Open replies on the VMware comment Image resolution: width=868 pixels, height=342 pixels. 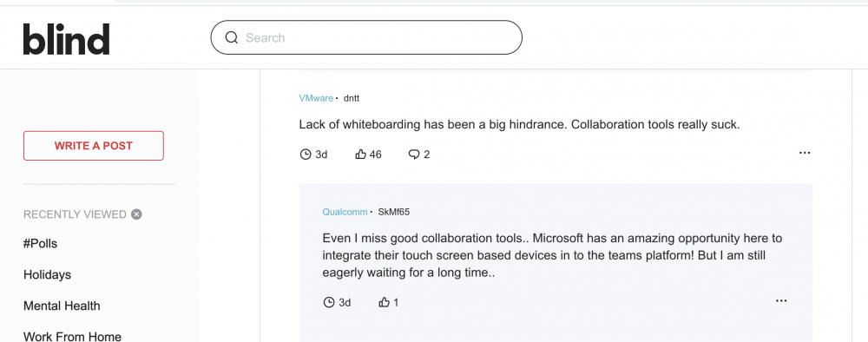pyautogui.click(x=413, y=155)
